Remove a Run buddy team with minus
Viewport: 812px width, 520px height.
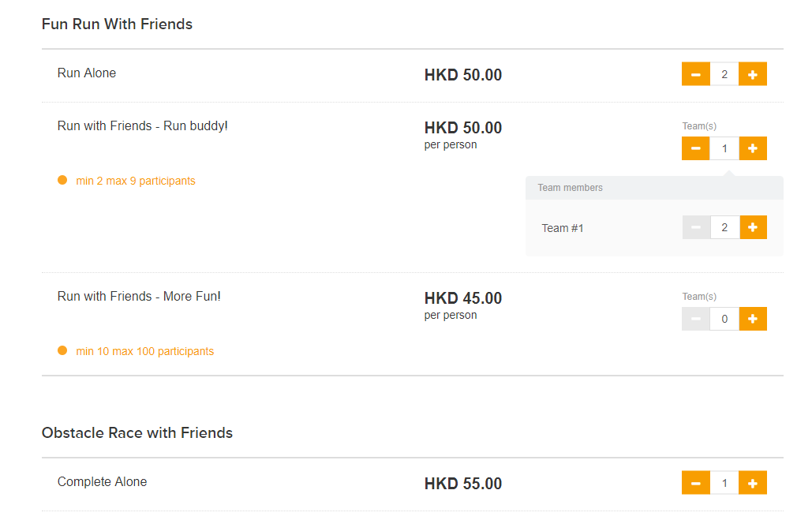tap(695, 148)
